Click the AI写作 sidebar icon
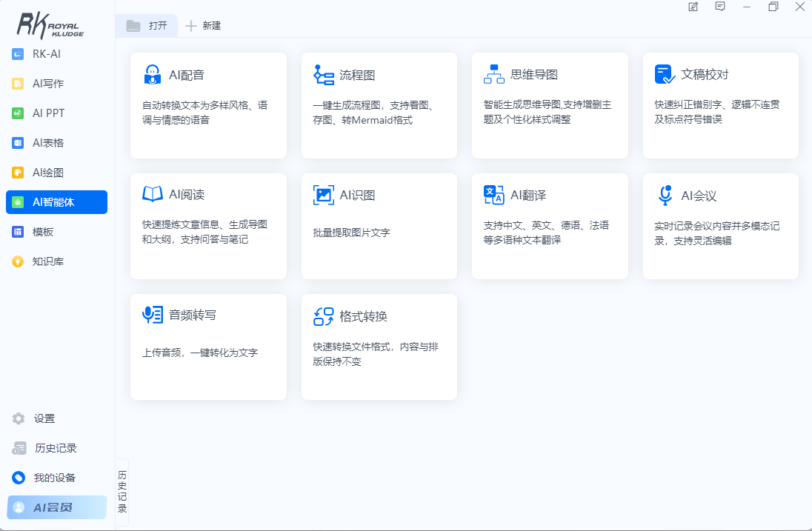Screen dimensions: 812x531 click(x=18, y=84)
